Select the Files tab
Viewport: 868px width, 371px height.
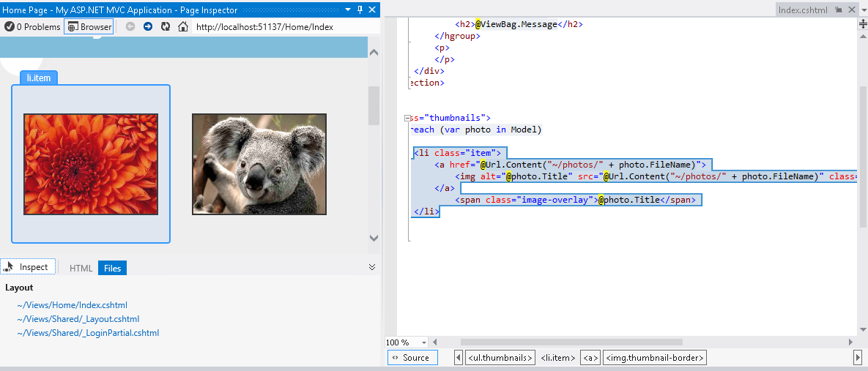point(112,269)
